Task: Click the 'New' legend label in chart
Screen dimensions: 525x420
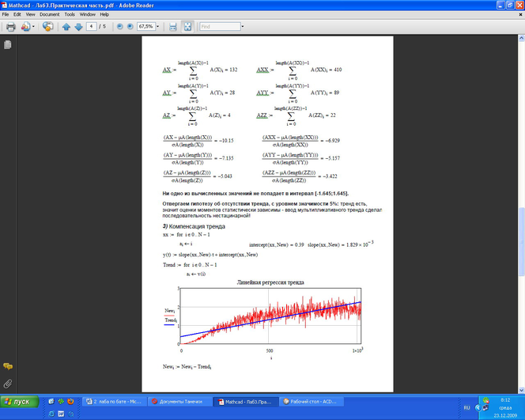Action: coord(169,311)
